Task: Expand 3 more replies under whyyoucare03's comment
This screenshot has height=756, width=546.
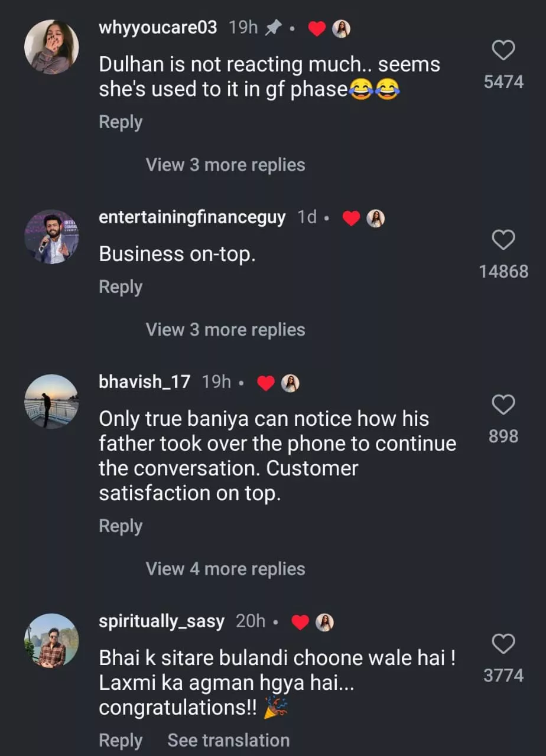Action: [225, 165]
